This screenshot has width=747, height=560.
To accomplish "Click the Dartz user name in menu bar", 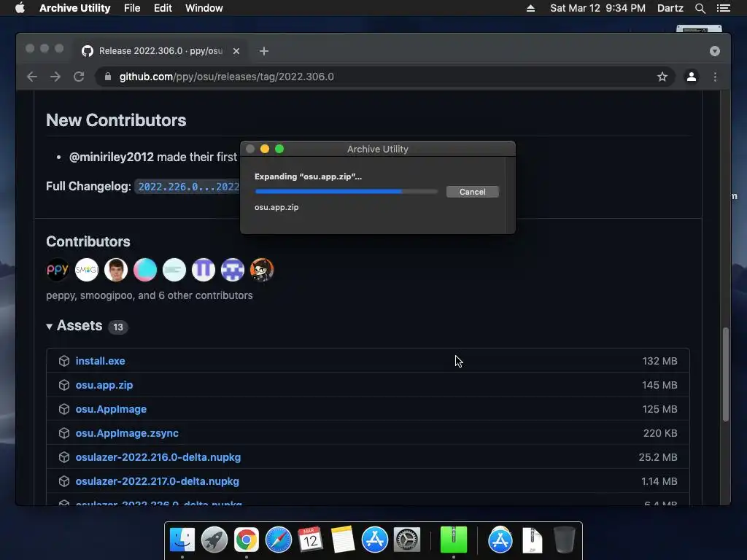I will point(670,8).
